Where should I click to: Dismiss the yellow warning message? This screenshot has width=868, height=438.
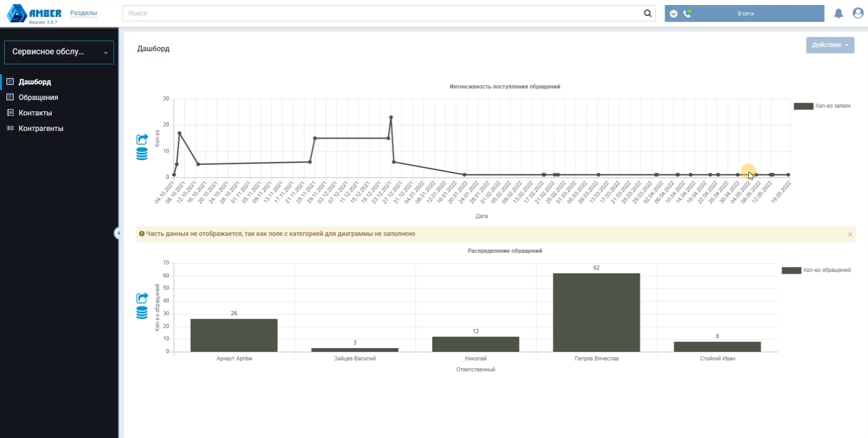[850, 235]
